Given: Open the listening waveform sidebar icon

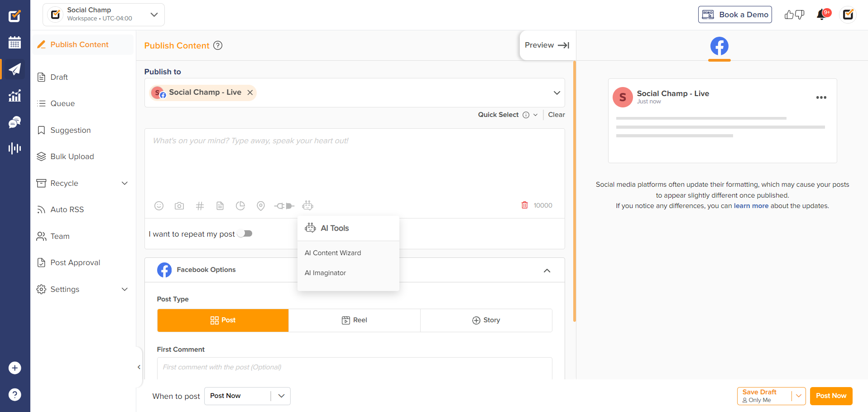Looking at the screenshot, I should tap(15, 148).
